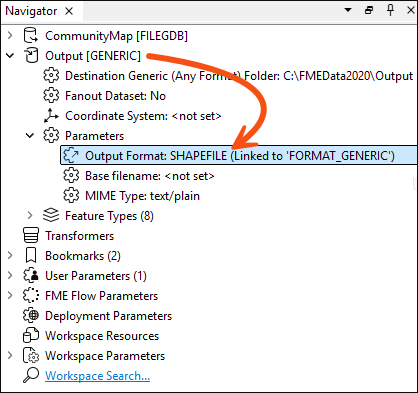Click the User Parameters person-gear icon
This screenshot has width=418, height=393.
click(31, 276)
